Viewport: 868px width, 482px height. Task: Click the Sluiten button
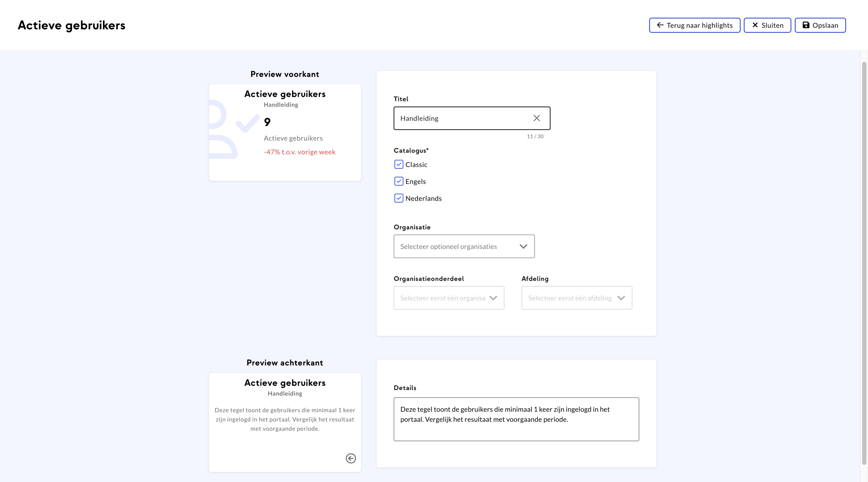coord(767,25)
